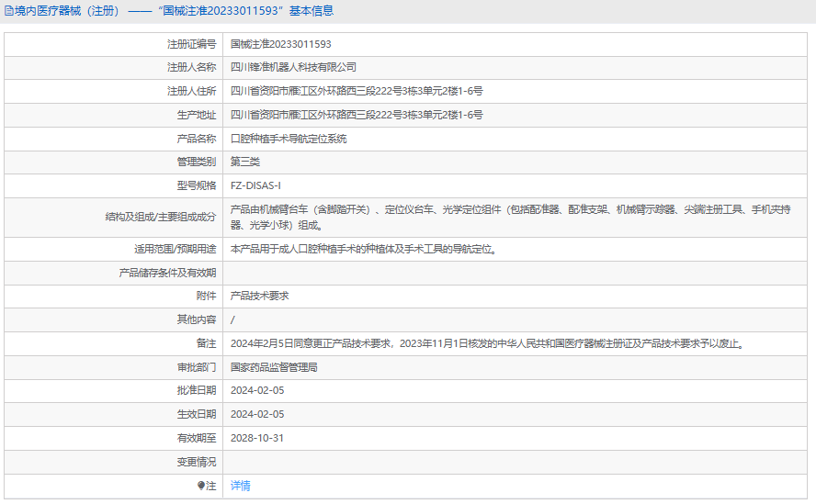The width and height of the screenshot is (816, 504).
Task: Click the slash value in 其他内容 row
Action: pos(232,319)
